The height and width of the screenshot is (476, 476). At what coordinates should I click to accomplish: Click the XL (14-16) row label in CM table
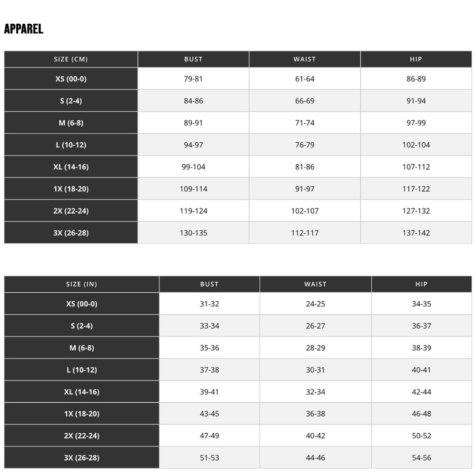pyautogui.click(x=71, y=167)
